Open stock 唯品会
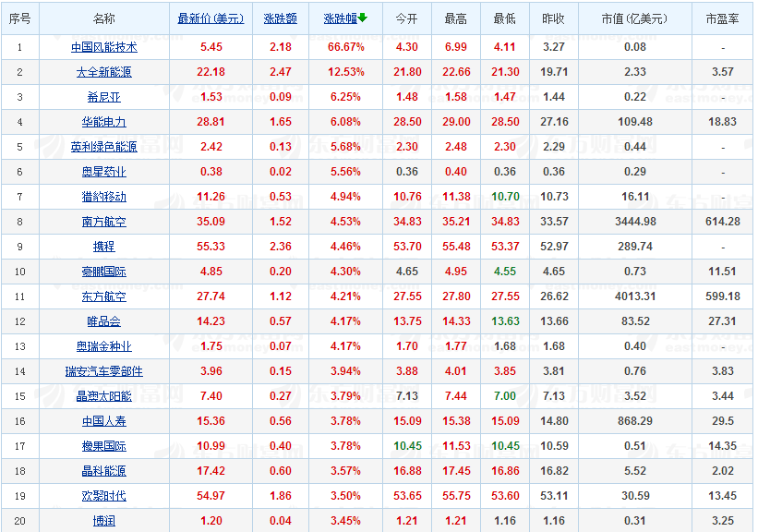758x532 pixels. [104, 321]
